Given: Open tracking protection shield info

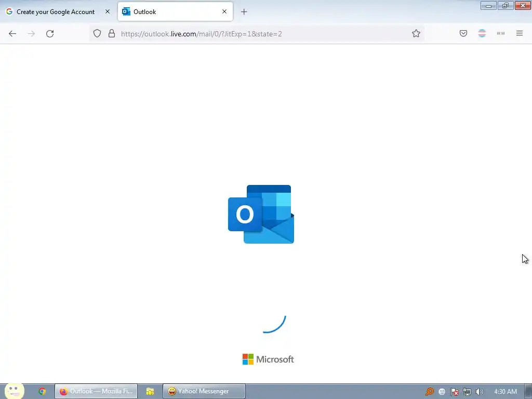Looking at the screenshot, I should pos(97,34).
